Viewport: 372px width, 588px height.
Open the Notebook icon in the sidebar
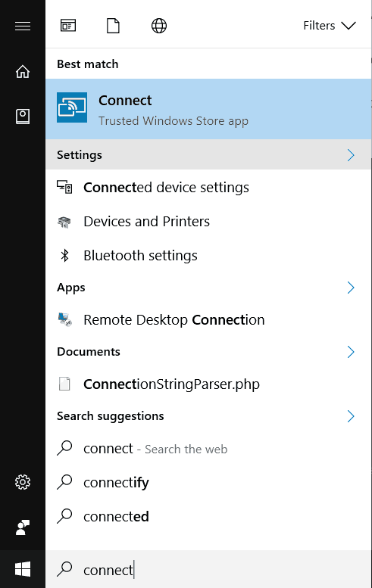pyautogui.click(x=23, y=117)
